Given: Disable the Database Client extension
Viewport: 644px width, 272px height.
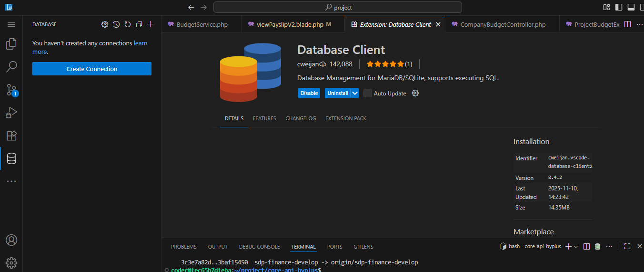Looking at the screenshot, I should point(309,93).
